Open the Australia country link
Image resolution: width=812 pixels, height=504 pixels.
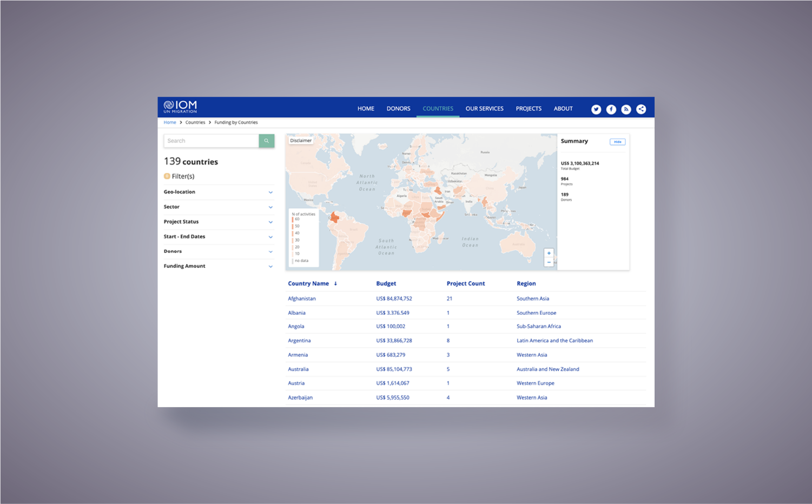(x=299, y=369)
